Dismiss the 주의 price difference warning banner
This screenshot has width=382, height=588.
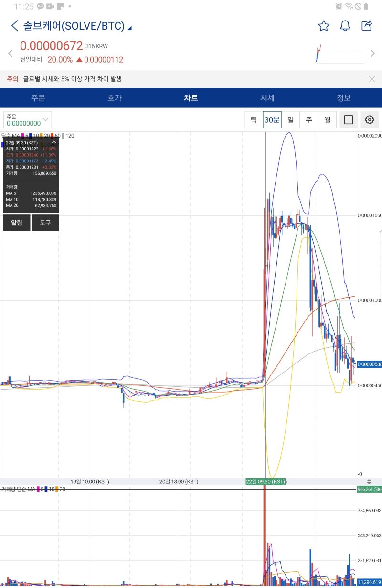[x=372, y=79]
